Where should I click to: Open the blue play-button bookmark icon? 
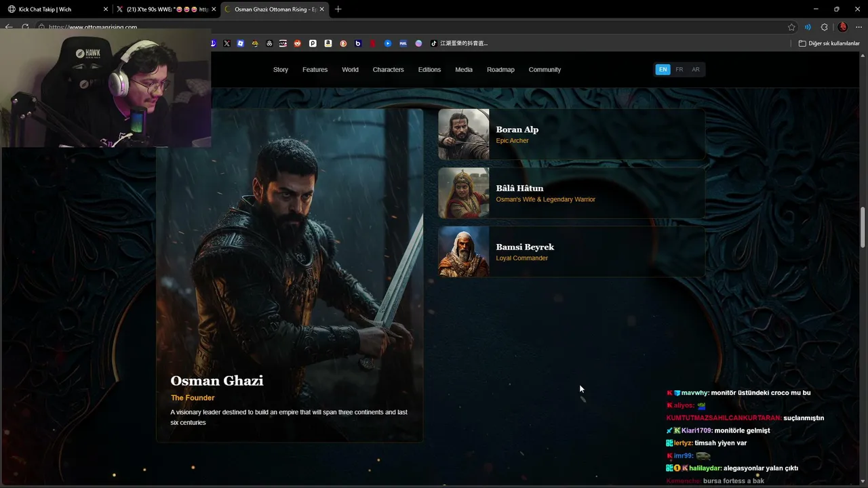point(388,43)
